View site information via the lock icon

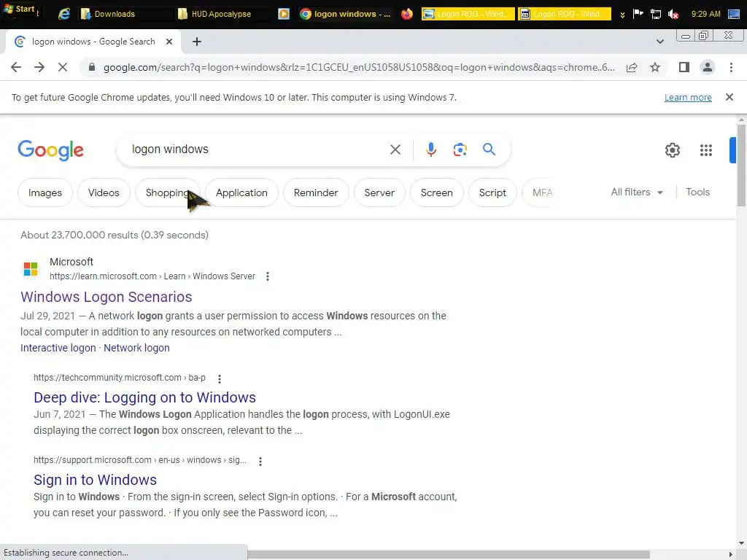click(92, 67)
